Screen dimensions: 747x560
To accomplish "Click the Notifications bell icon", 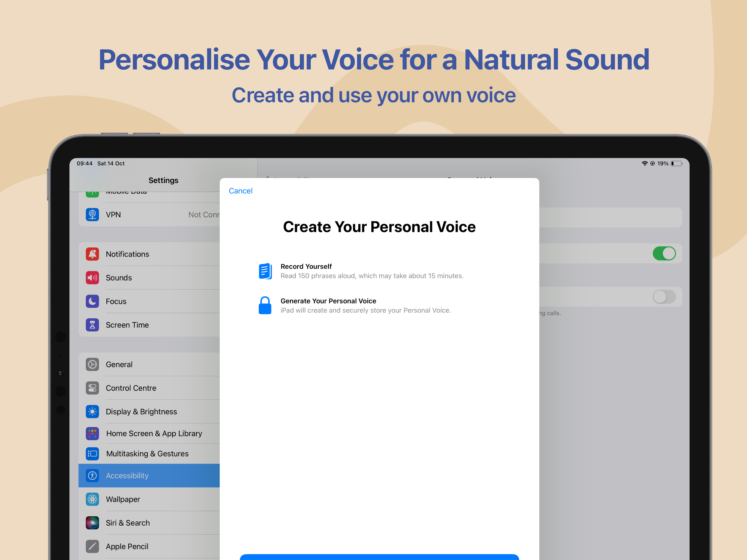I will pos(92,254).
